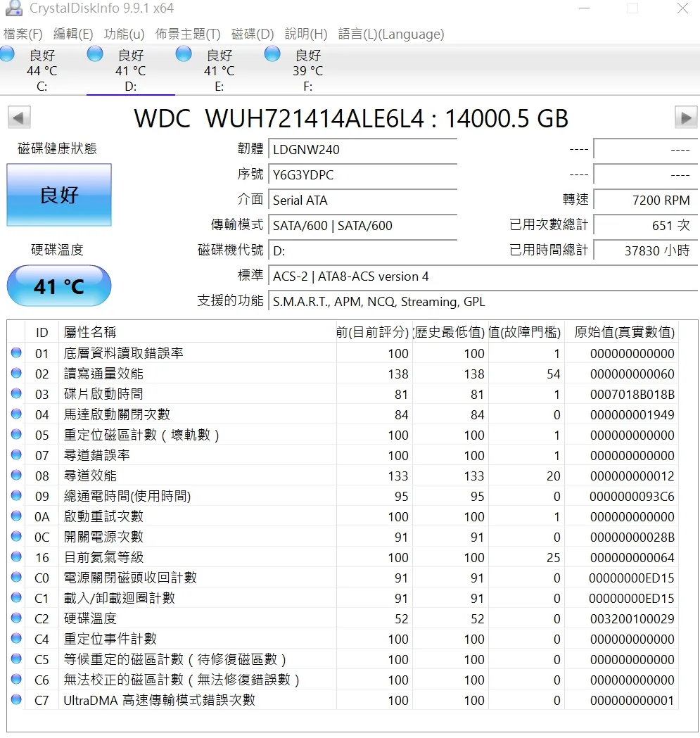The image size is (700, 738).
Task: Click the 屬性名稱 column header
Action: tap(197, 332)
